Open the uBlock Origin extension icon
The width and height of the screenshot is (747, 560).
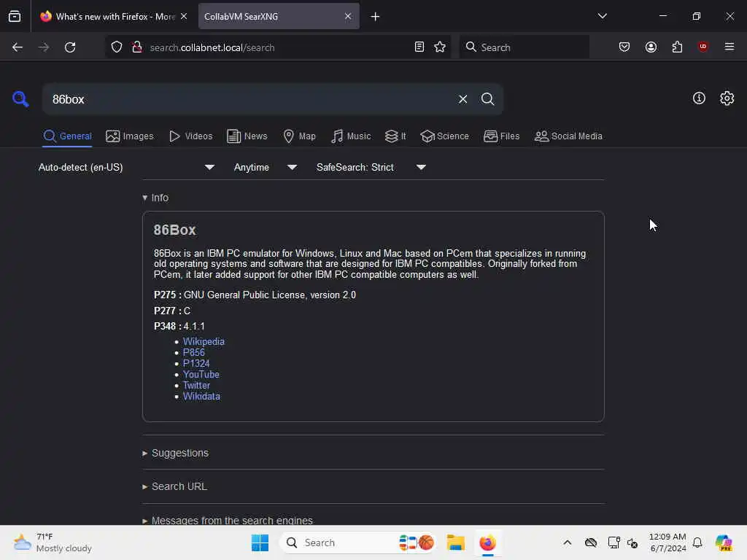point(703,46)
